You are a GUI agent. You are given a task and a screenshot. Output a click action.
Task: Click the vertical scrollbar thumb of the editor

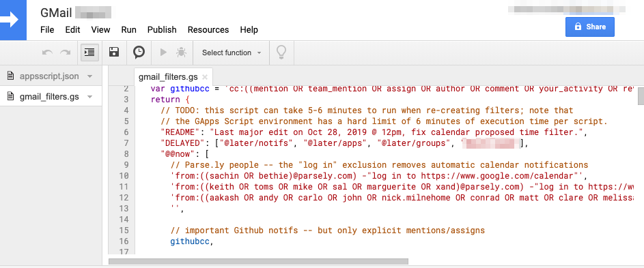[641, 95]
